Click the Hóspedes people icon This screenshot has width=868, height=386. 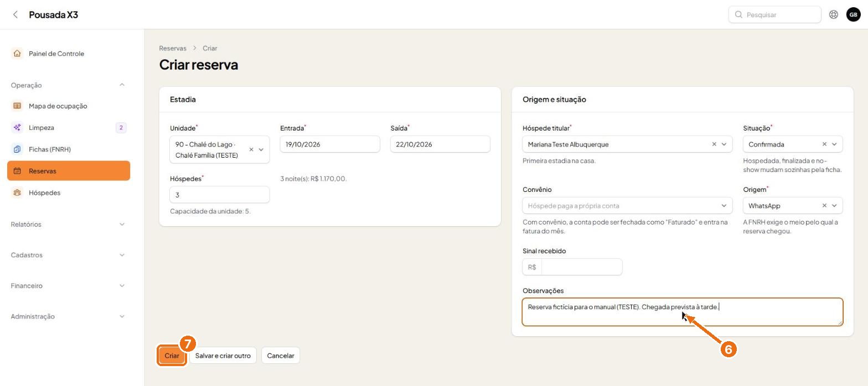click(x=17, y=193)
